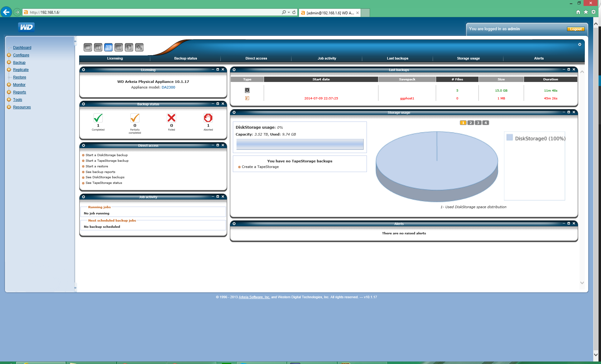The image size is (601, 364).
Task: Click the Logout button
Action: pos(575,29)
